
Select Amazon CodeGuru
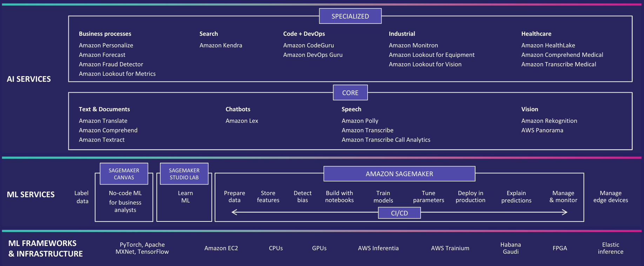(308, 45)
